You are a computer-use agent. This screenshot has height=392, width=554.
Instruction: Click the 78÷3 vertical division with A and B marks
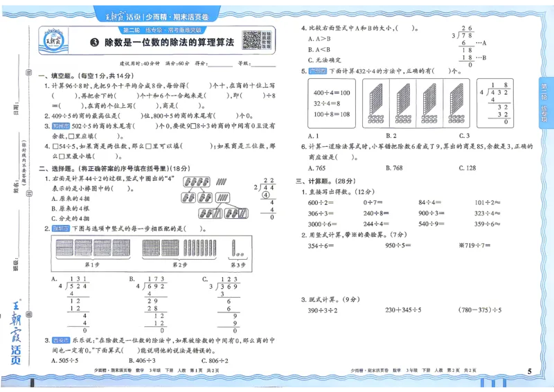coord(469,46)
